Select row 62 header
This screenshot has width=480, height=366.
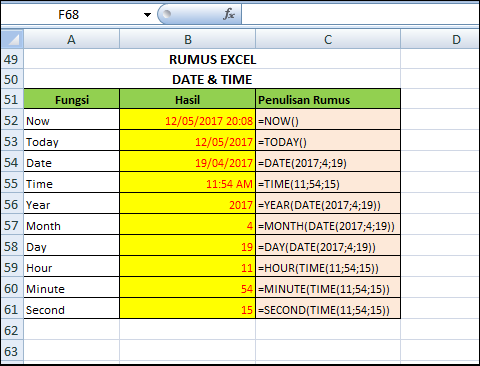click(x=12, y=330)
